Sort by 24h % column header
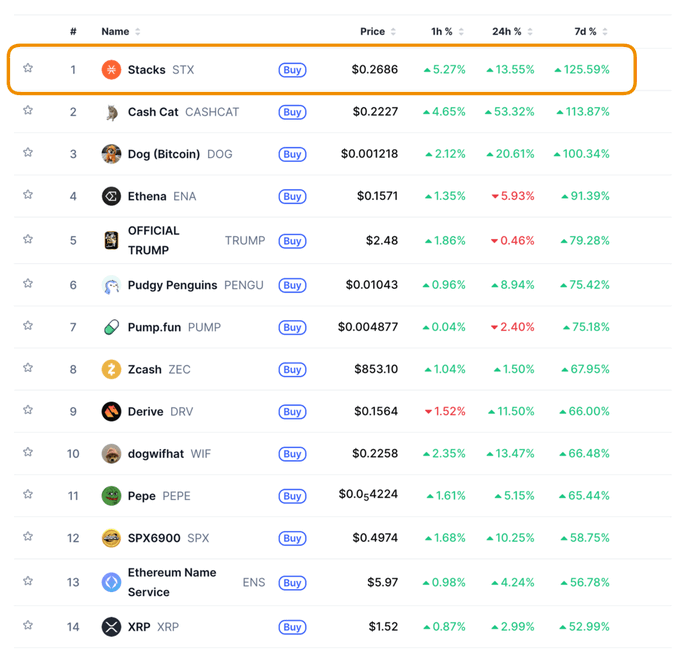Image resolution: width=680 pixels, height=660 pixels. 512,32
